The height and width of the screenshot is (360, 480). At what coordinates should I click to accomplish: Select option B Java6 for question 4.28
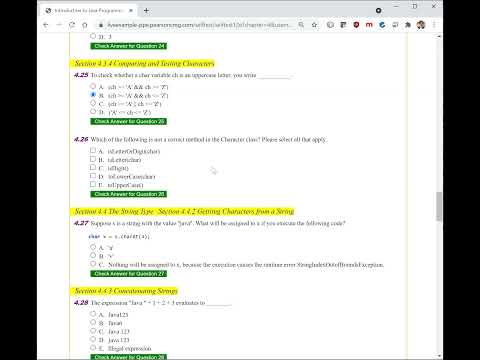click(93, 322)
